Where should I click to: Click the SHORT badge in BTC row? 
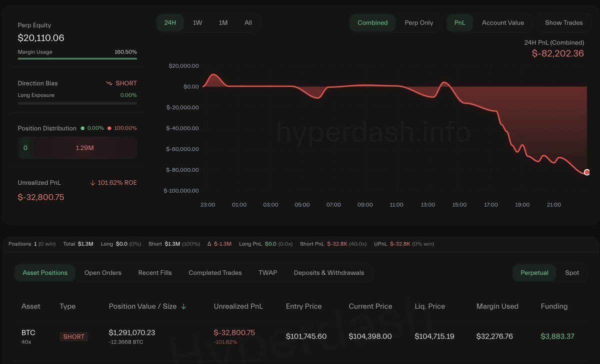[74, 337]
